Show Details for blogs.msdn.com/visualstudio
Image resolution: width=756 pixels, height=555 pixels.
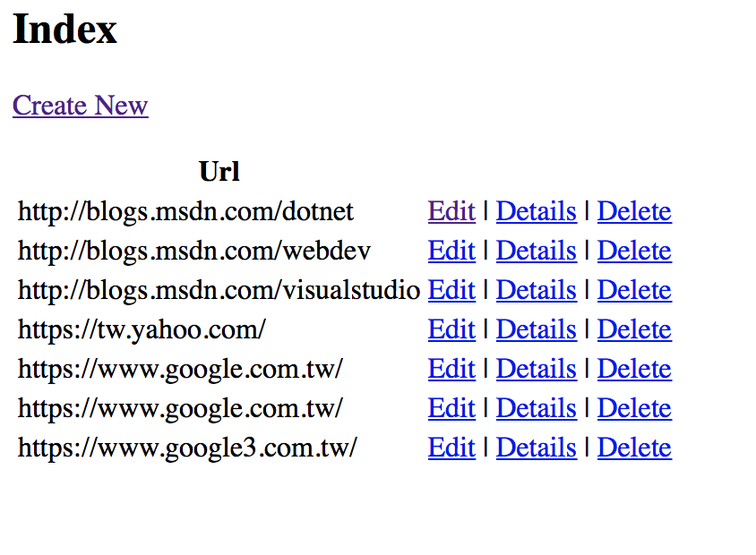tap(537, 290)
